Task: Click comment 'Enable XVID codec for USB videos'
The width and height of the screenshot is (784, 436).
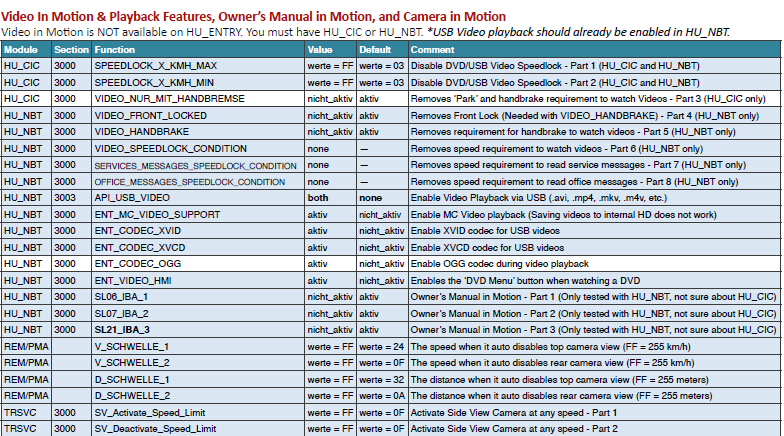Action: (485, 231)
